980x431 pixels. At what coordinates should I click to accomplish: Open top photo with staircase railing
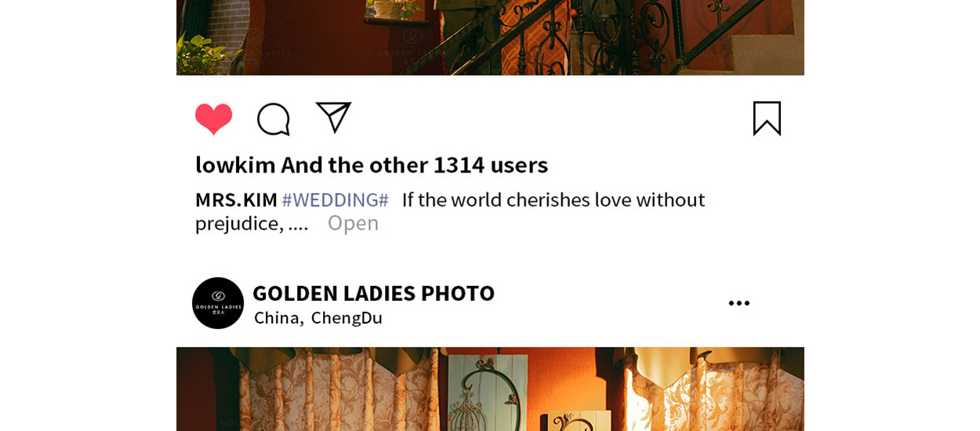(490, 38)
